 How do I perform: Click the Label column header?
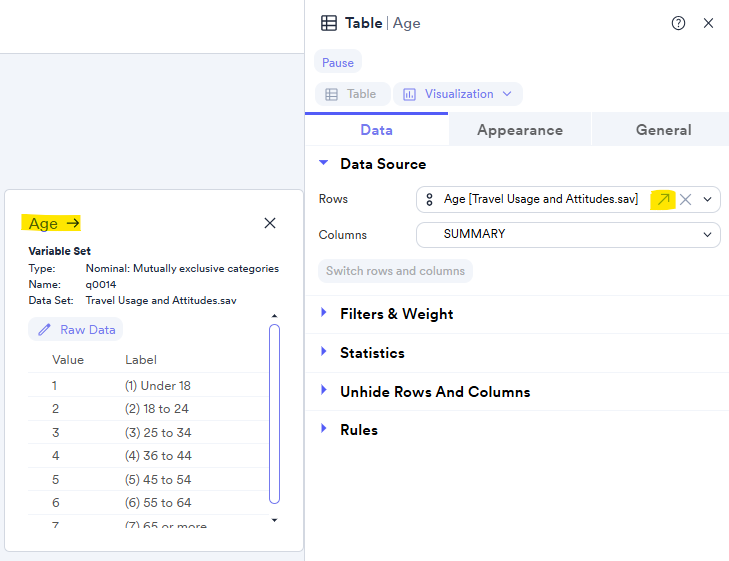141,360
